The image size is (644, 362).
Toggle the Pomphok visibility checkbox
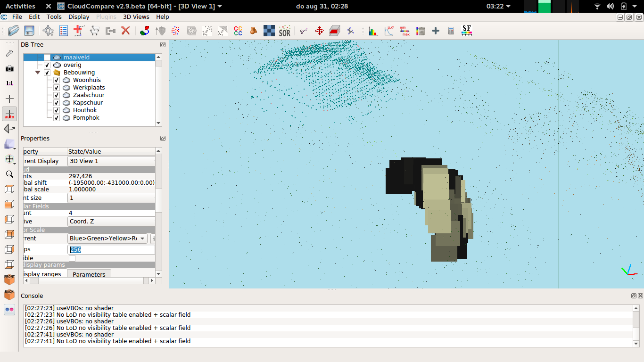click(57, 118)
